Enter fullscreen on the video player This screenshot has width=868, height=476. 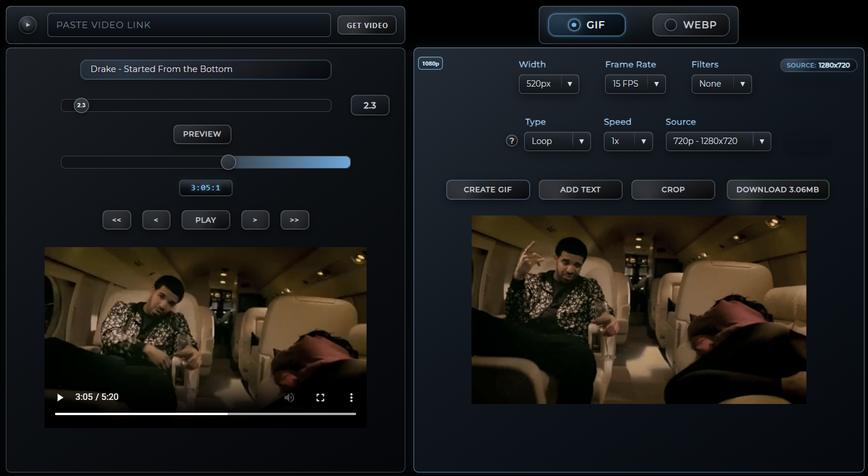pyautogui.click(x=320, y=398)
